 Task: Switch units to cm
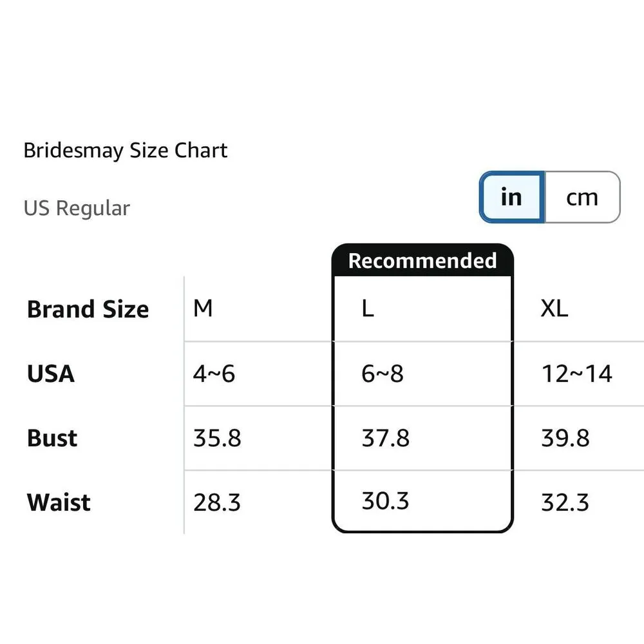tap(582, 197)
